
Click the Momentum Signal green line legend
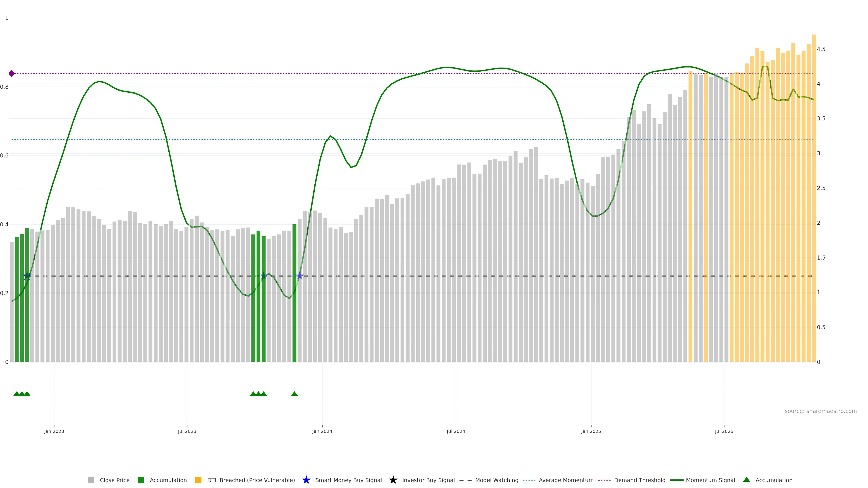pyautogui.click(x=677, y=480)
